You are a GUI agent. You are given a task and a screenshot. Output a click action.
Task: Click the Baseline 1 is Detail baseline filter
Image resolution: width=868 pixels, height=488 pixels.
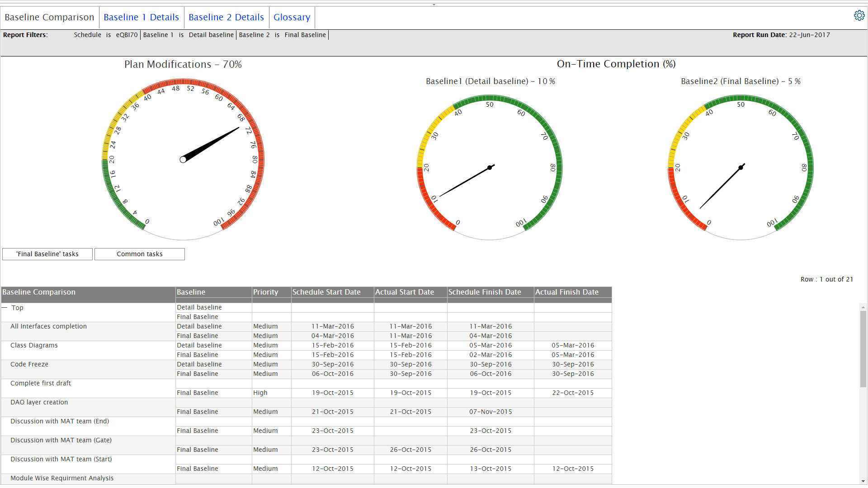tap(189, 35)
